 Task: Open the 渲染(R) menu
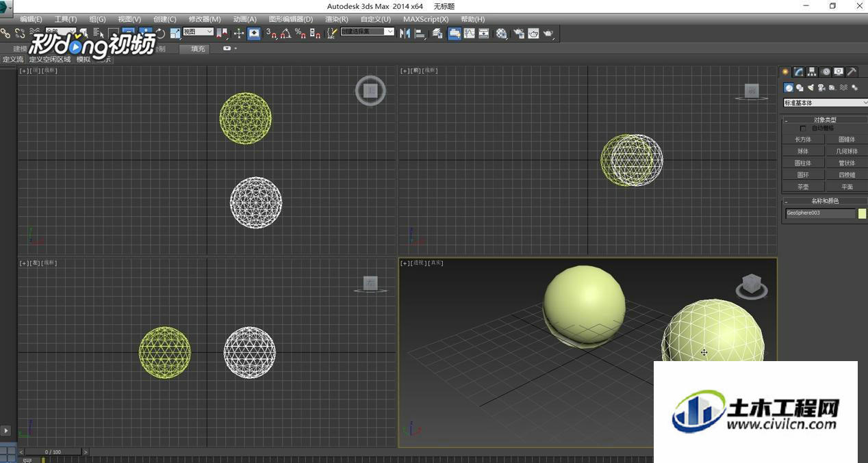[x=336, y=19]
